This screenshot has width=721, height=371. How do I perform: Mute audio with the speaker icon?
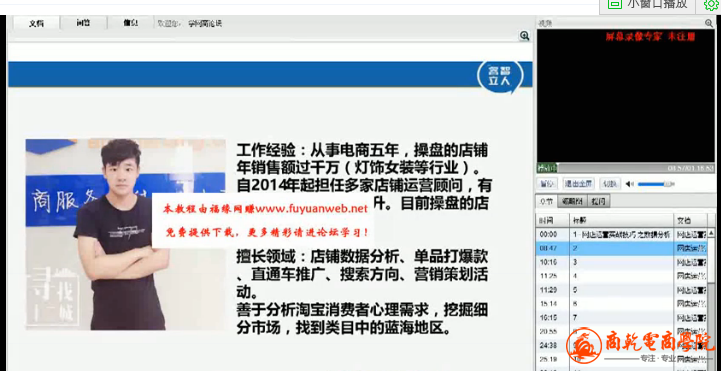tap(629, 184)
